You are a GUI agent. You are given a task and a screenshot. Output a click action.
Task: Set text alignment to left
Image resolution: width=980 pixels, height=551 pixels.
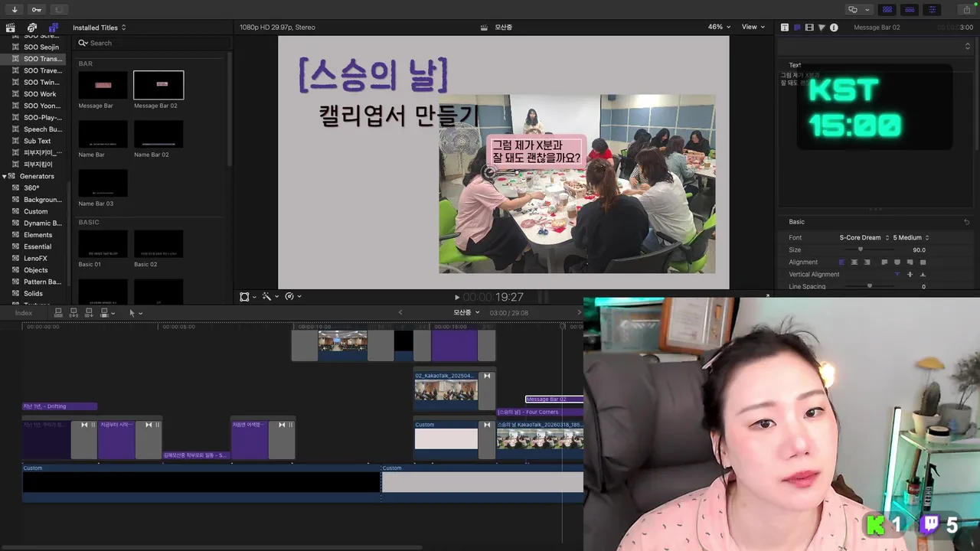click(842, 262)
